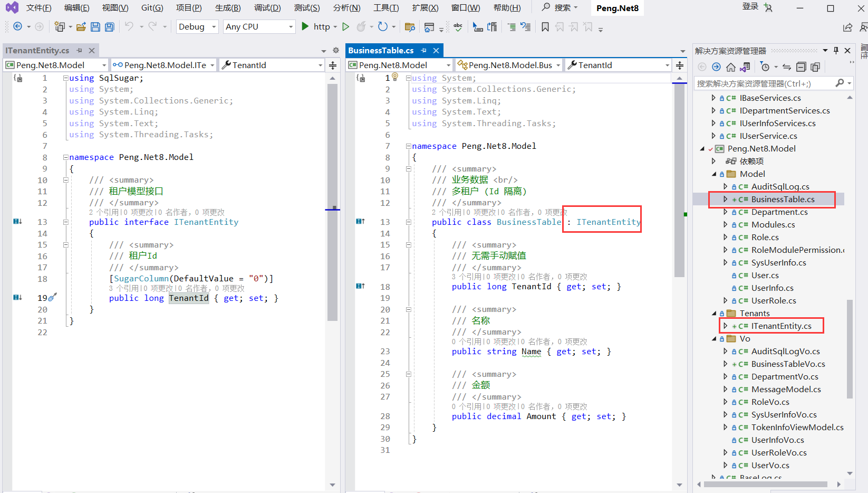868x493 pixels.
Task: Click Collapse All icon in Solution Explorer
Action: 801,67
